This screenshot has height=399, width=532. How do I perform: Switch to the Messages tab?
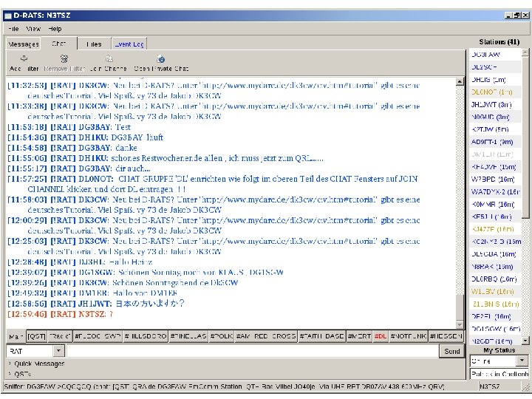pyautogui.click(x=24, y=44)
